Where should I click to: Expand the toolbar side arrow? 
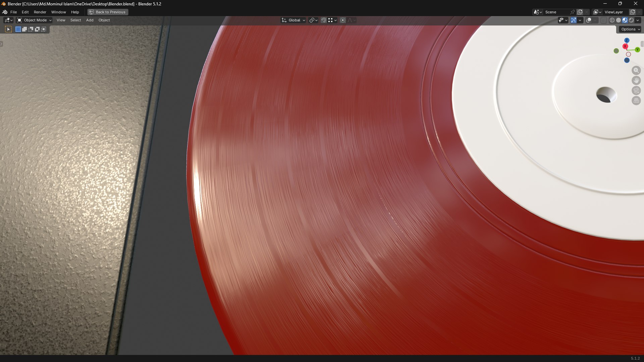[x=1, y=44]
